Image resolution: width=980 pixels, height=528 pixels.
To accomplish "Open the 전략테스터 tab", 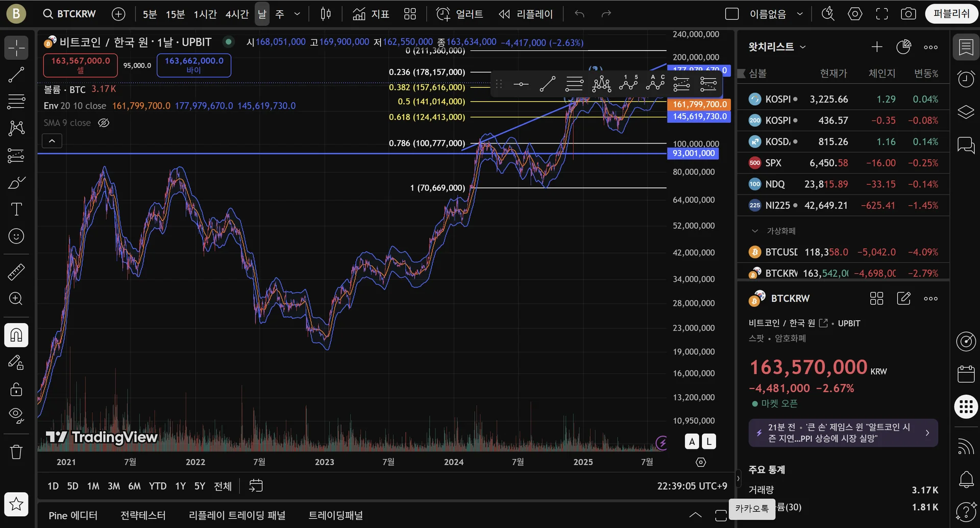I will (143, 516).
